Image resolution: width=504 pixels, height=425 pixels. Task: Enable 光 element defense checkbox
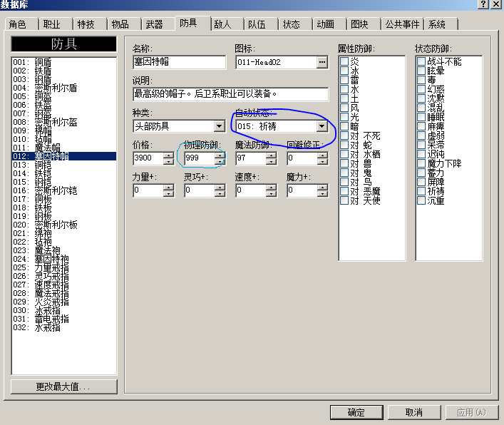click(344, 117)
